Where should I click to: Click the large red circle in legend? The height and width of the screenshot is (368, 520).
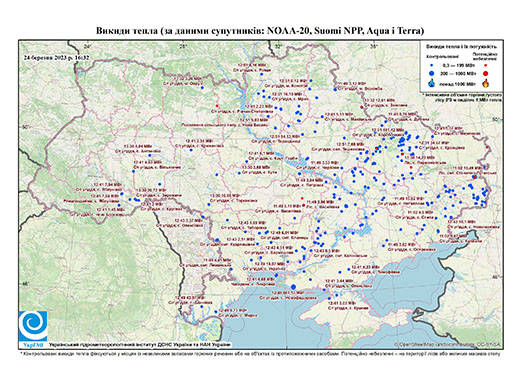(486, 73)
